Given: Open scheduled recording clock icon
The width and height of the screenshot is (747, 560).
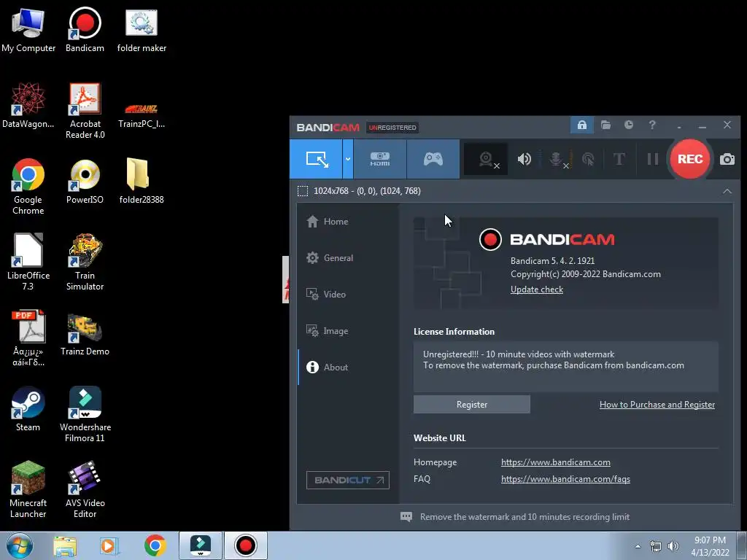Looking at the screenshot, I should coord(629,125).
